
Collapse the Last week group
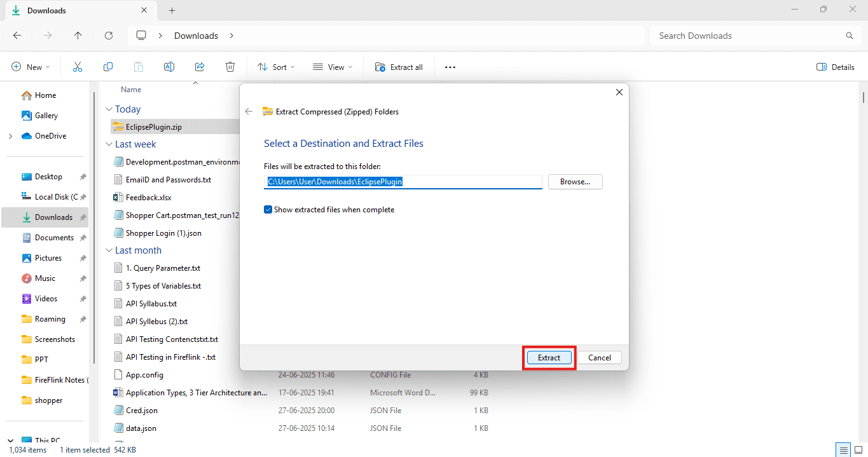click(109, 144)
